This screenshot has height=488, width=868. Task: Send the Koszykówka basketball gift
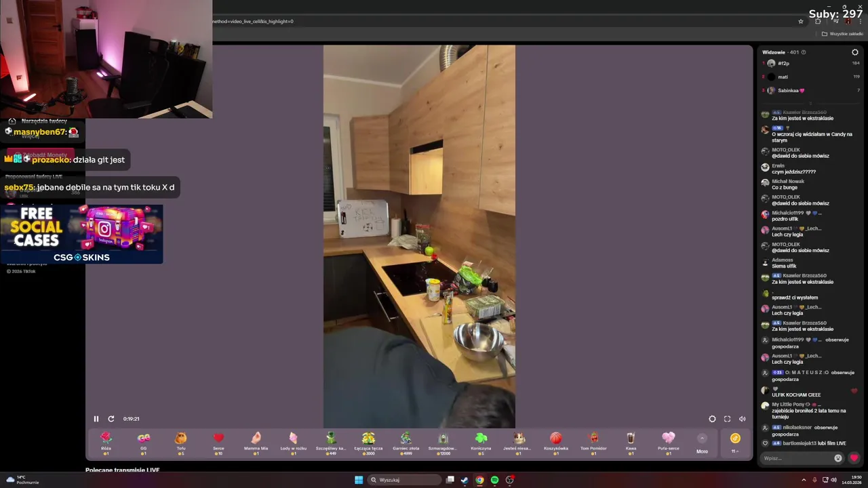[x=556, y=443]
